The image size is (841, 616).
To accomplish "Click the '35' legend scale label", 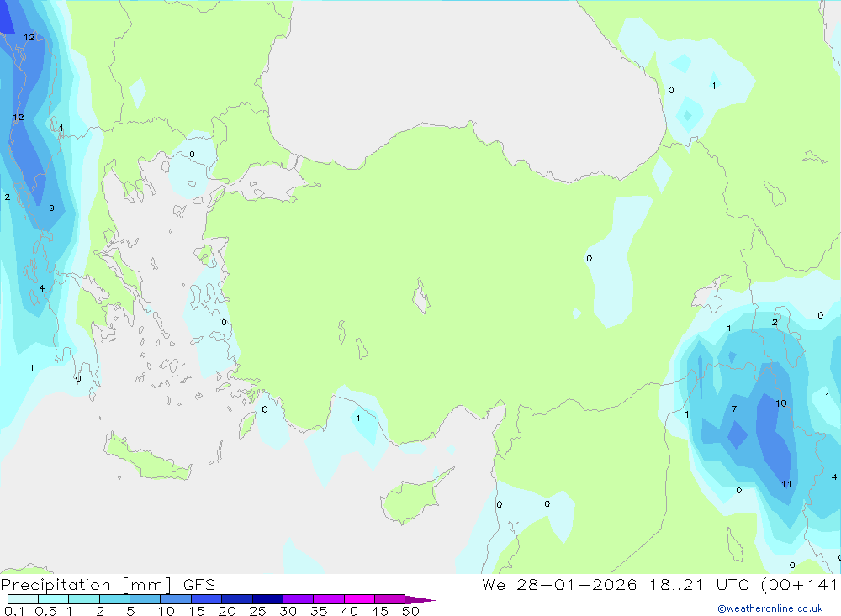I will [x=319, y=611].
